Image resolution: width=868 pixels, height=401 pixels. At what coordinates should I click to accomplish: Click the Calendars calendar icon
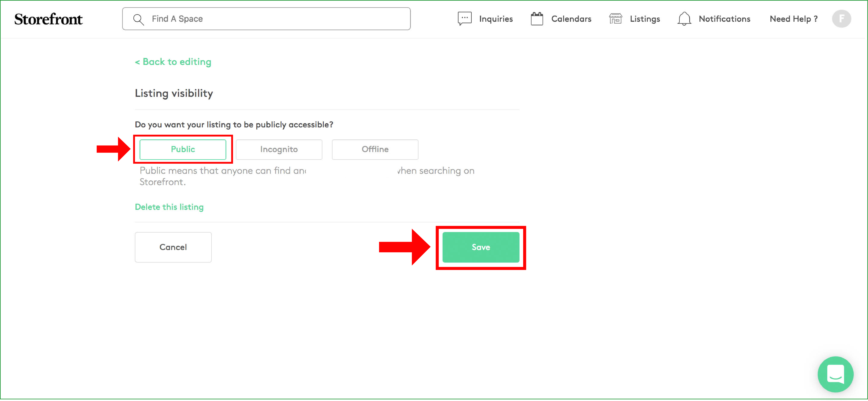(x=537, y=19)
